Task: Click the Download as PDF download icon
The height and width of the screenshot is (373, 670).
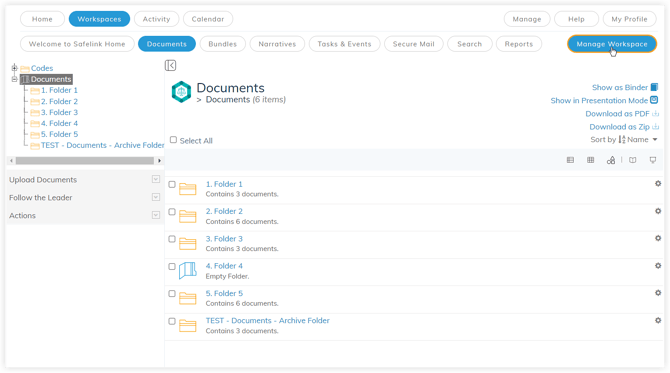Action: pyautogui.click(x=655, y=114)
